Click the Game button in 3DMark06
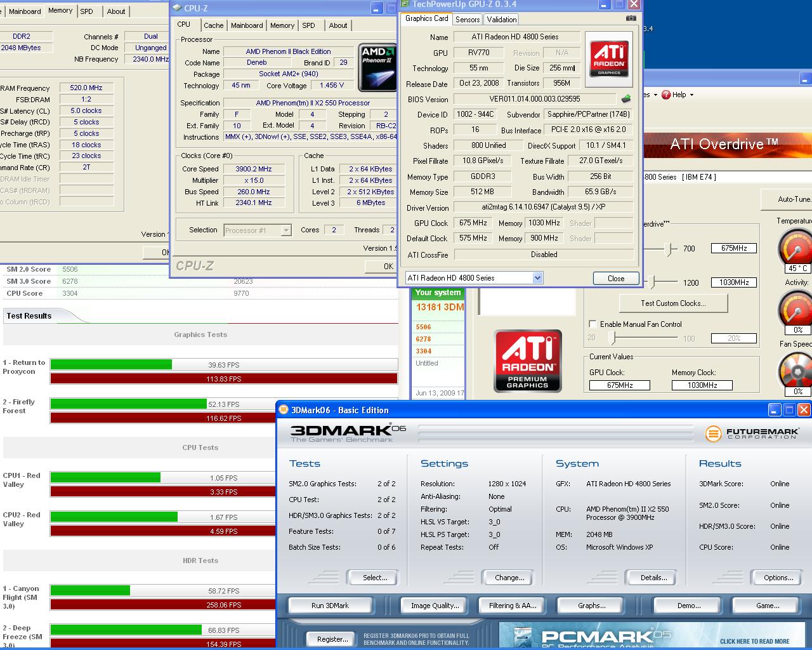 [767, 606]
